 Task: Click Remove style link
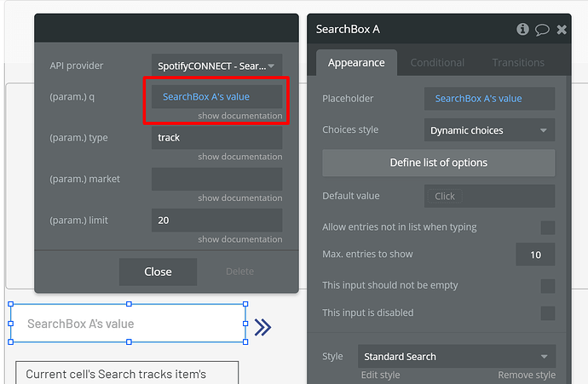527,375
